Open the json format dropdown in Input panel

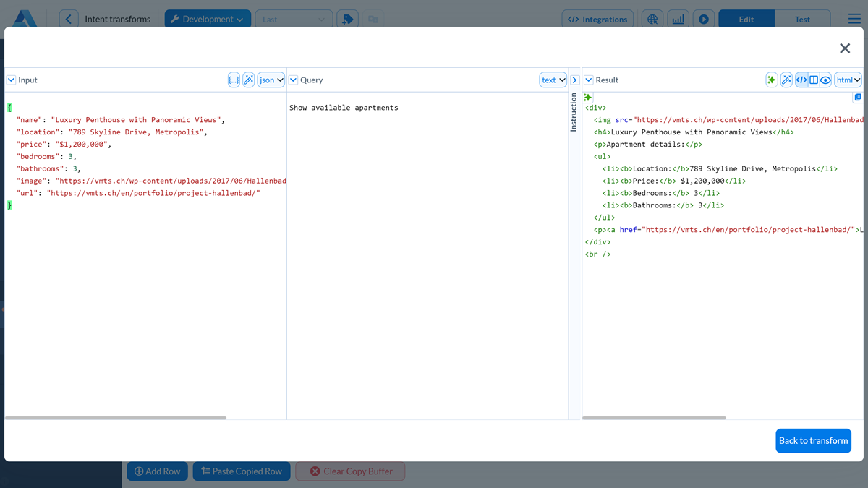pos(268,80)
